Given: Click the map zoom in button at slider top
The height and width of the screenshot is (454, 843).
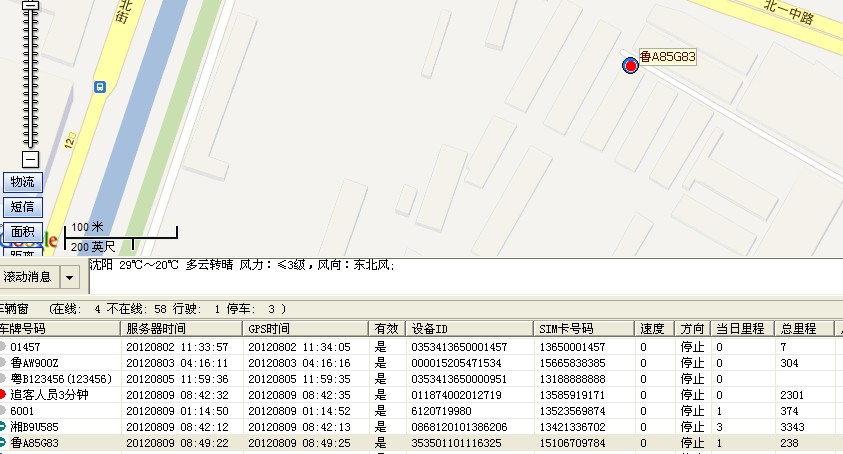Looking at the screenshot, I should (30, 4).
